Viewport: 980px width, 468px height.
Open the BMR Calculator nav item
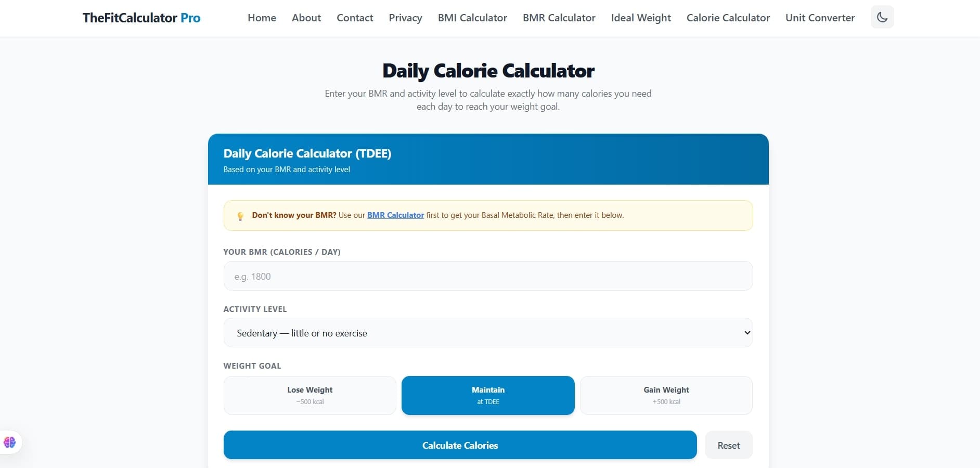coord(559,18)
